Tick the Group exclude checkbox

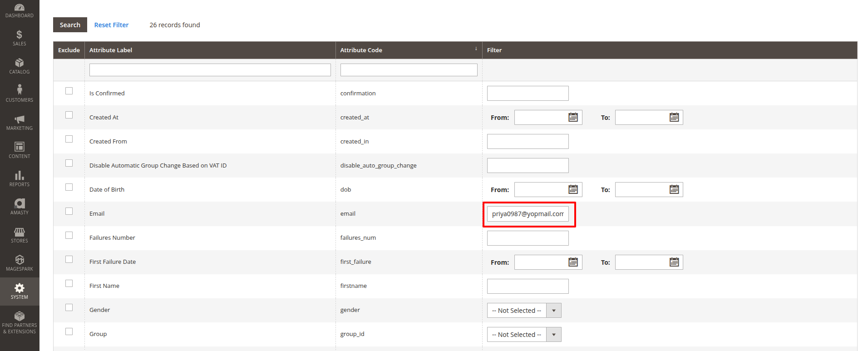69,331
